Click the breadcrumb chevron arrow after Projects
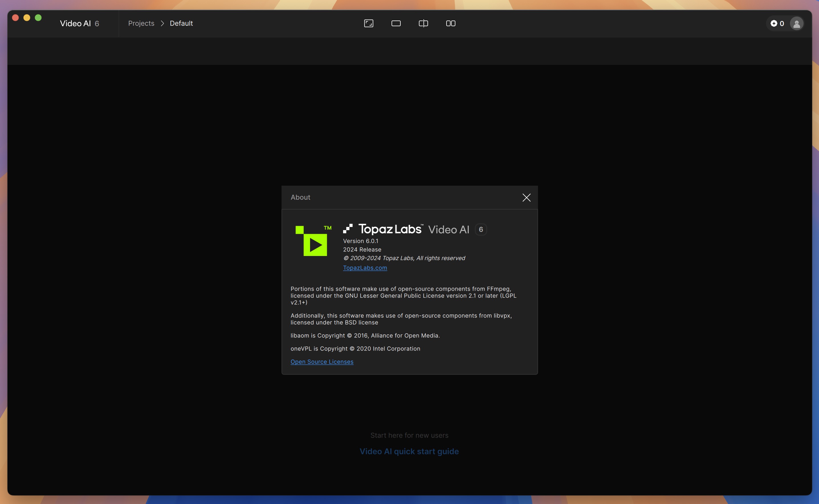 (x=162, y=23)
